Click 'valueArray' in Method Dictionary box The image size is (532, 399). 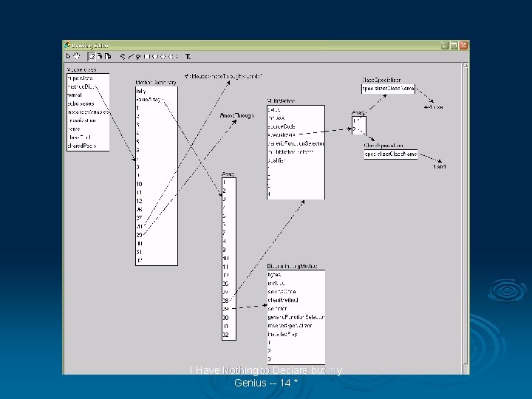point(157,100)
